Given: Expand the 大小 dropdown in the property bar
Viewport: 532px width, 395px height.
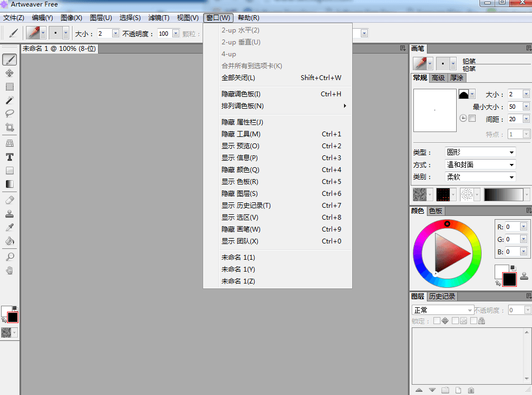Looking at the screenshot, I should [x=115, y=34].
